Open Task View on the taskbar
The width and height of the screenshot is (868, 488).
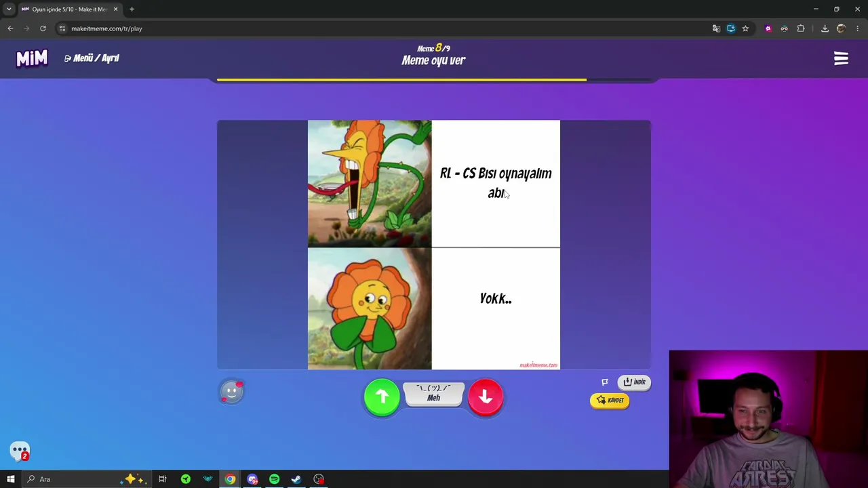[163, 479]
